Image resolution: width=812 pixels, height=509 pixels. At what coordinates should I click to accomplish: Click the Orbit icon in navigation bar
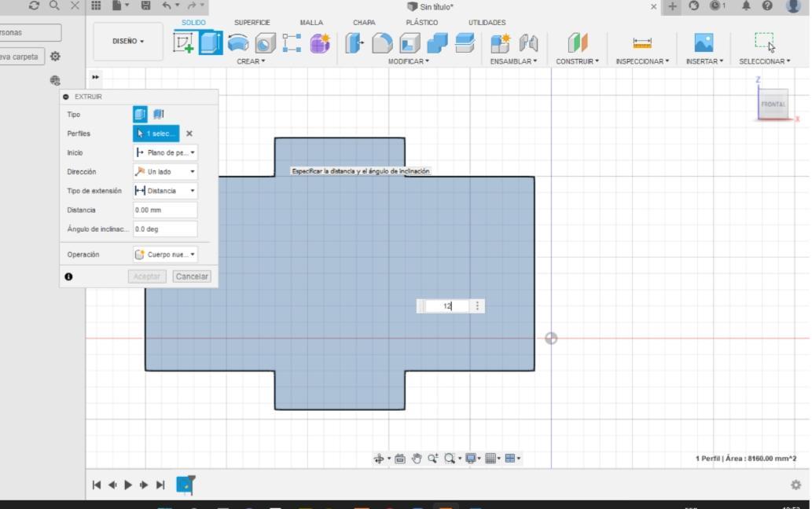click(379, 458)
